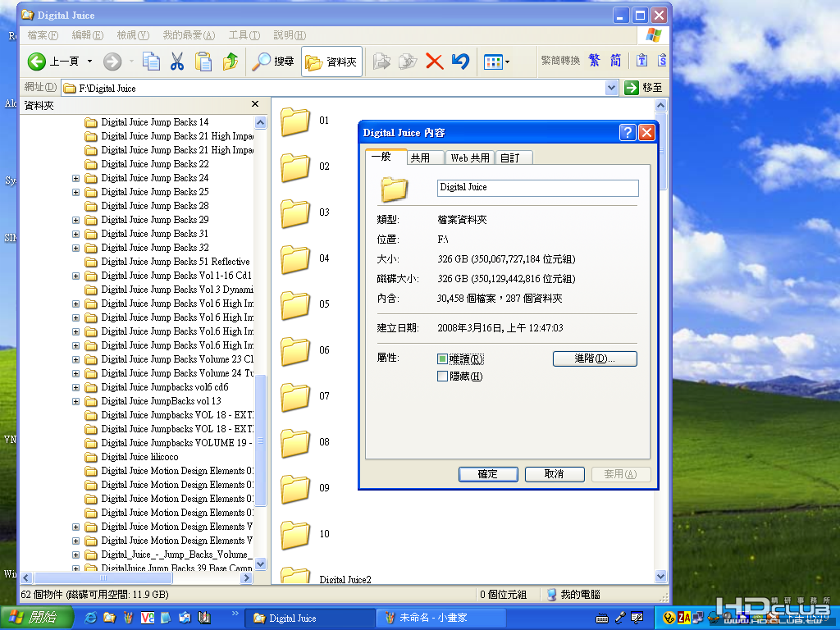Viewport: 840px width, 630px height.
Task: Click the folder name input field
Action: (538, 188)
